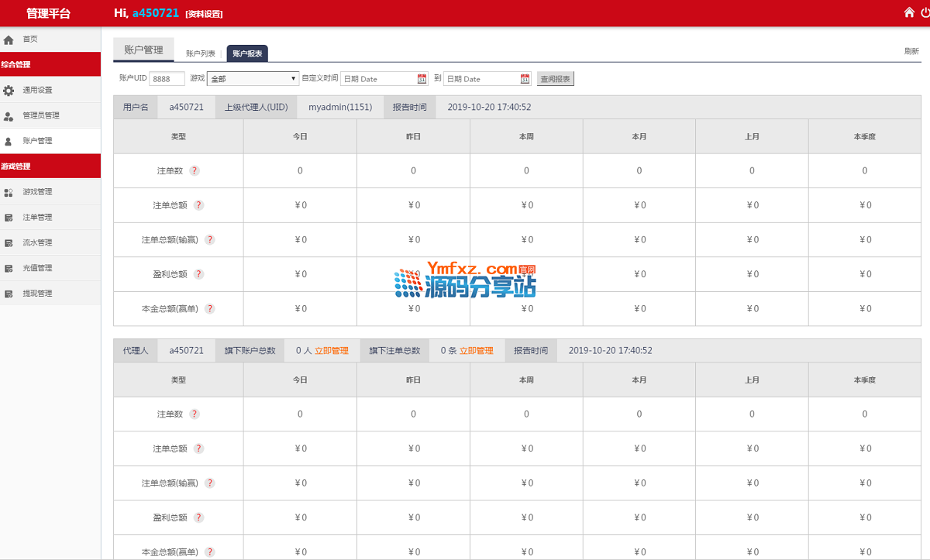
Task: Click calendar icon of end date field
Action: click(525, 79)
